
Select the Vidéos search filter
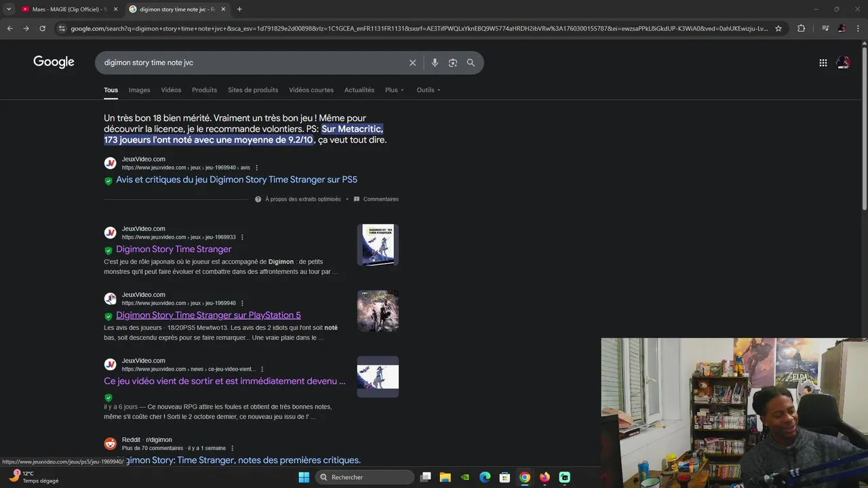pos(171,89)
